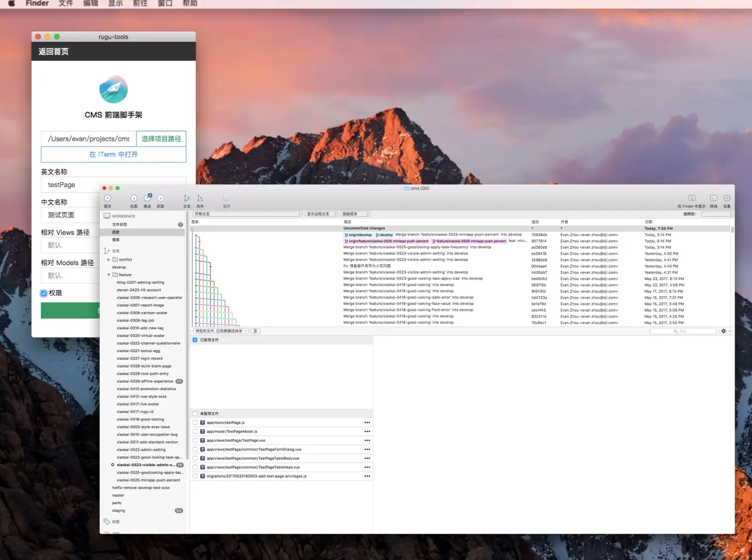
Task: Stage app/mock/testPage.js with its checkbox
Action: 195,423
